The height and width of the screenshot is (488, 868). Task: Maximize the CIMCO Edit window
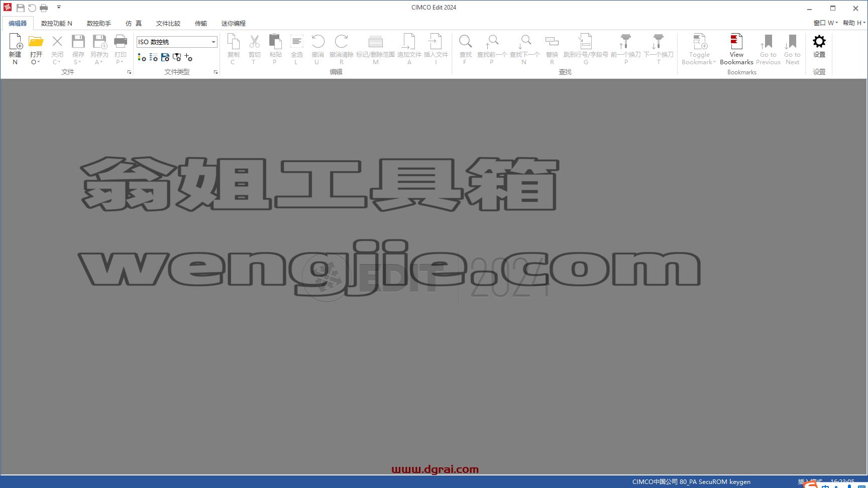(x=832, y=8)
